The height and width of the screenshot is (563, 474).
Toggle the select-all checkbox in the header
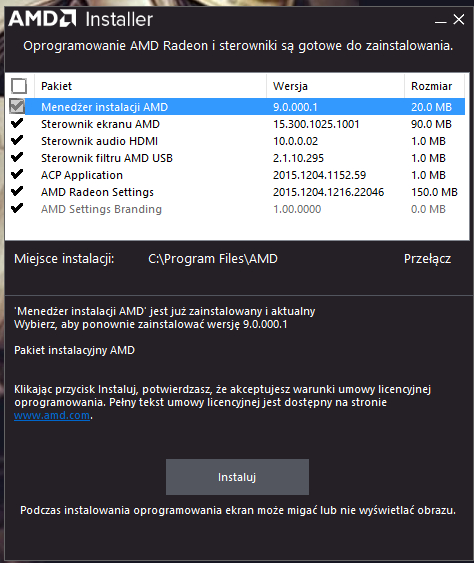coord(19,86)
